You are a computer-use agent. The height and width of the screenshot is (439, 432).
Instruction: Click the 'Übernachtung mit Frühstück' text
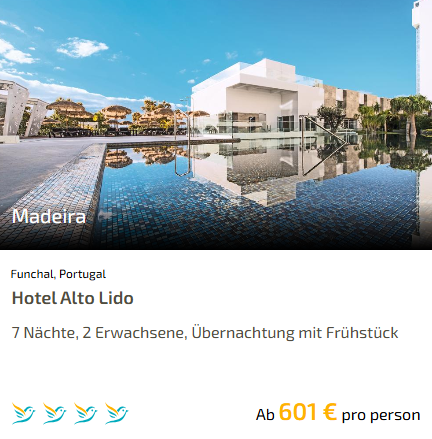(295, 333)
